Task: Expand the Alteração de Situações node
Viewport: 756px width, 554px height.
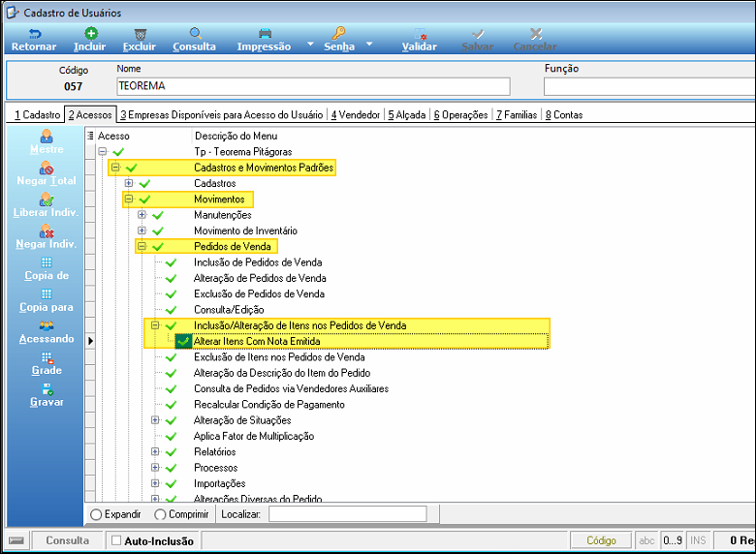Action: pos(155,420)
